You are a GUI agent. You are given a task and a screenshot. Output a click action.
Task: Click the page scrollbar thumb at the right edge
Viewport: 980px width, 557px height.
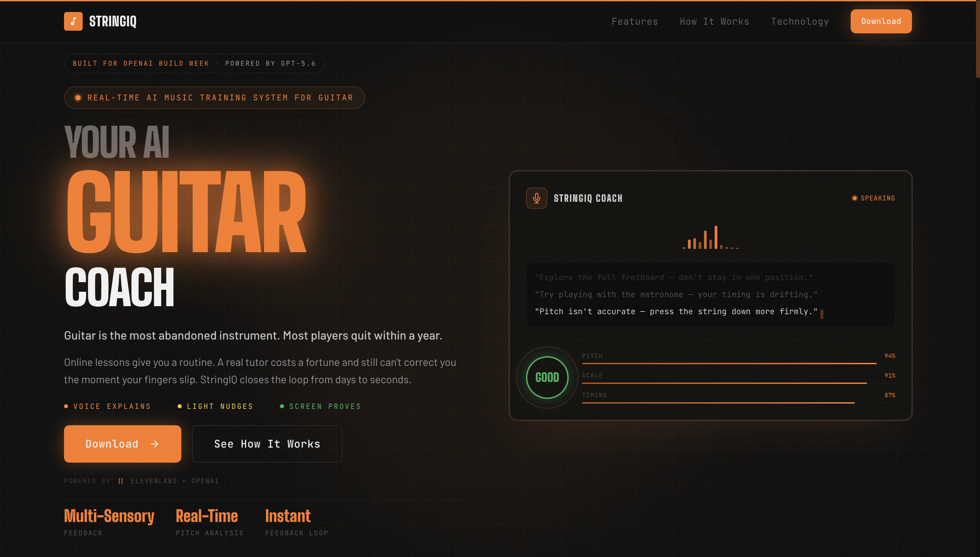tap(978, 39)
